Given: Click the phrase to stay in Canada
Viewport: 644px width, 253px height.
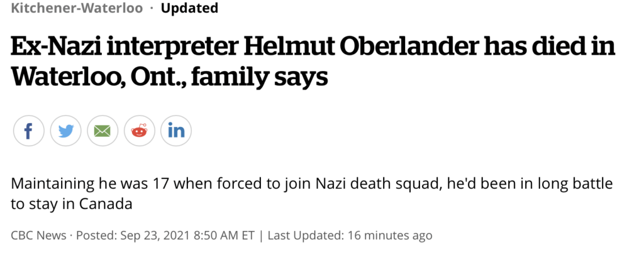Looking at the screenshot, I should point(72,204).
